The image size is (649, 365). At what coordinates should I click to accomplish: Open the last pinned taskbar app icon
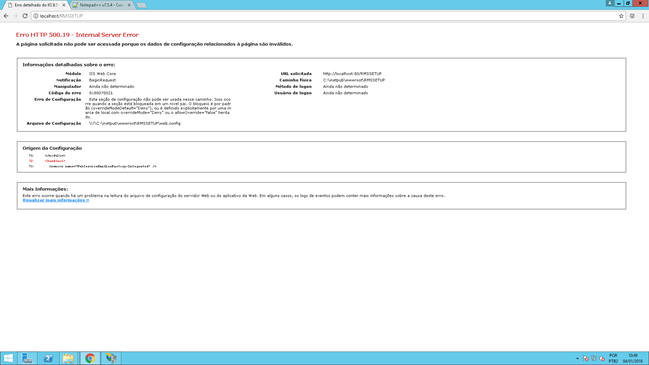tap(111, 358)
